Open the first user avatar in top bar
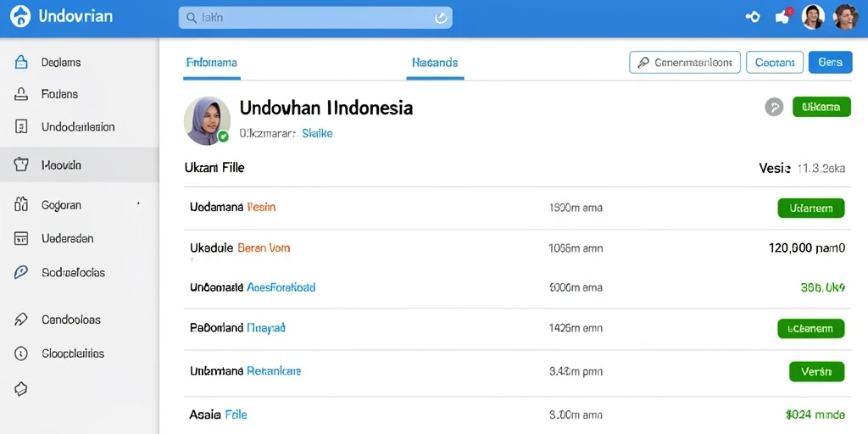The height and width of the screenshot is (434, 868). point(813,17)
